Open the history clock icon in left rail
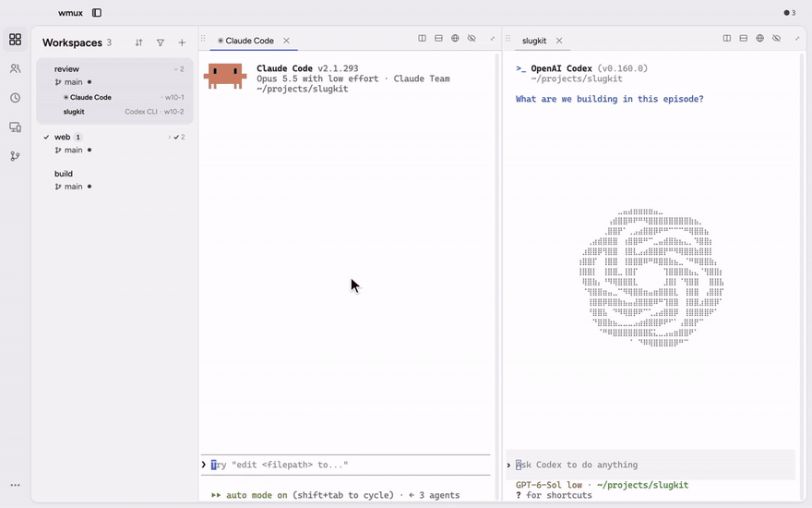This screenshot has width=812, height=508. 16,98
